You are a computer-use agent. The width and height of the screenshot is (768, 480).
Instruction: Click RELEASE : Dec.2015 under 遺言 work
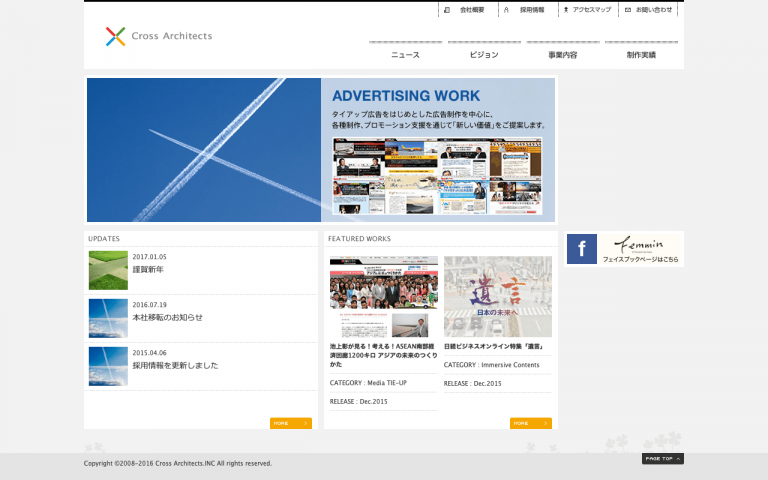tap(473, 384)
